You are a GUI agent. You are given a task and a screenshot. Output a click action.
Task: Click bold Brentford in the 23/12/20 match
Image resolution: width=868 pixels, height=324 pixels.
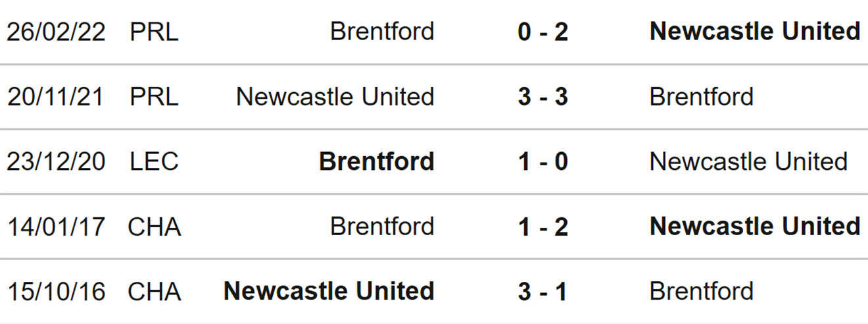coord(377,161)
